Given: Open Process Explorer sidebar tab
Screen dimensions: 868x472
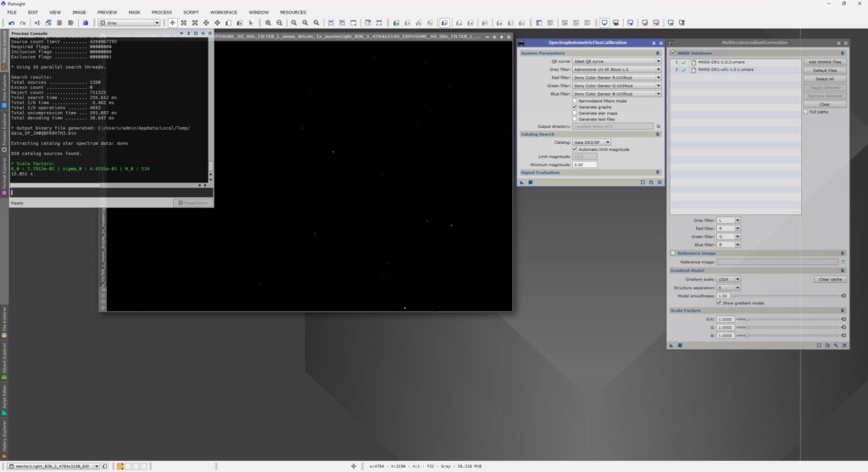Looking at the screenshot, I should pos(4,133).
